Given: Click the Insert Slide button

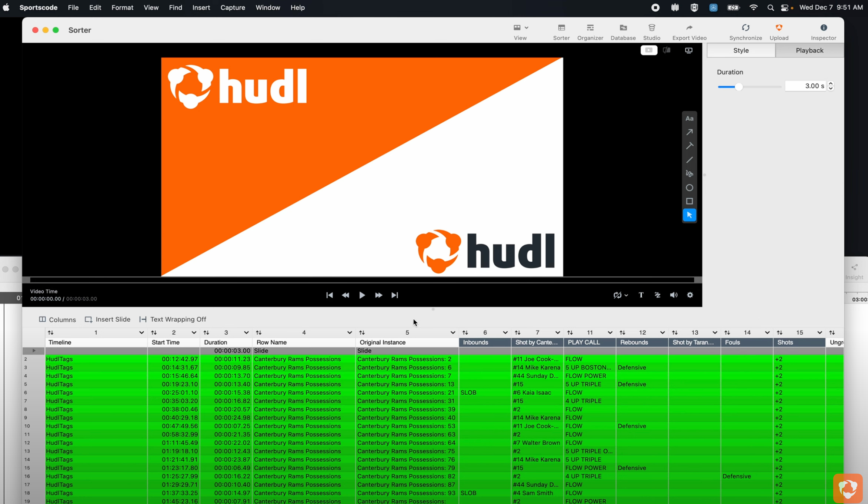Looking at the screenshot, I should 107,319.
